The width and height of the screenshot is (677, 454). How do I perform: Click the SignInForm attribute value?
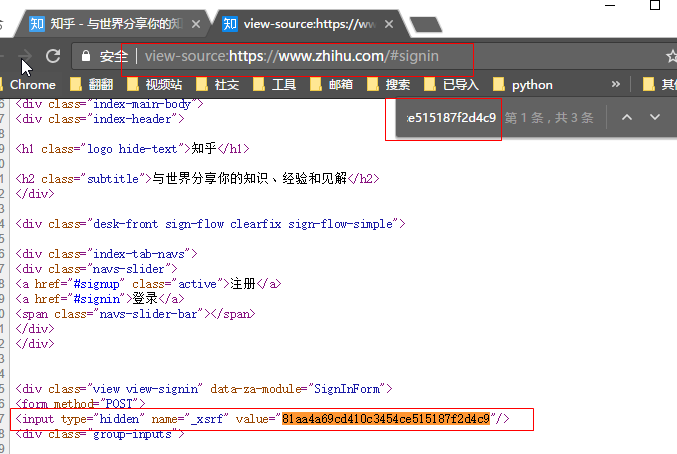[347, 389]
